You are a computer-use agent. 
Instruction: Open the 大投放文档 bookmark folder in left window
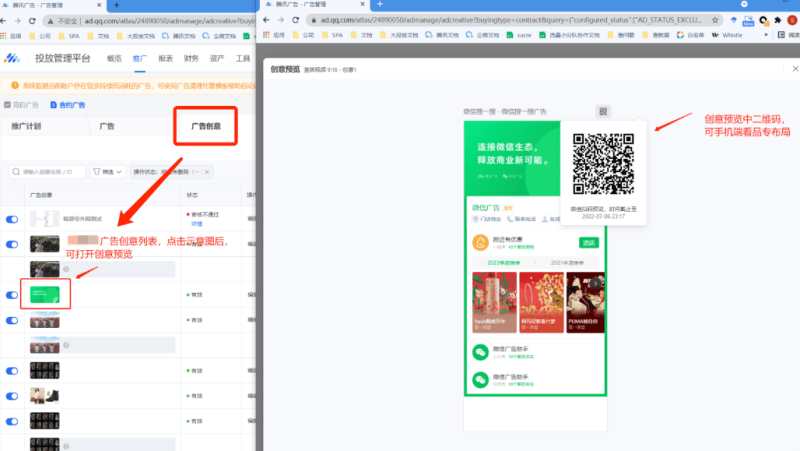point(136,36)
